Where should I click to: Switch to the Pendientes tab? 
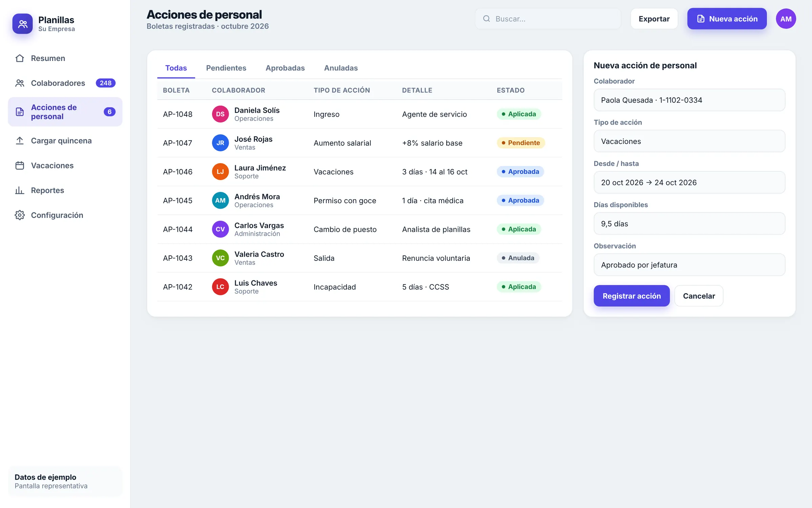(x=226, y=68)
